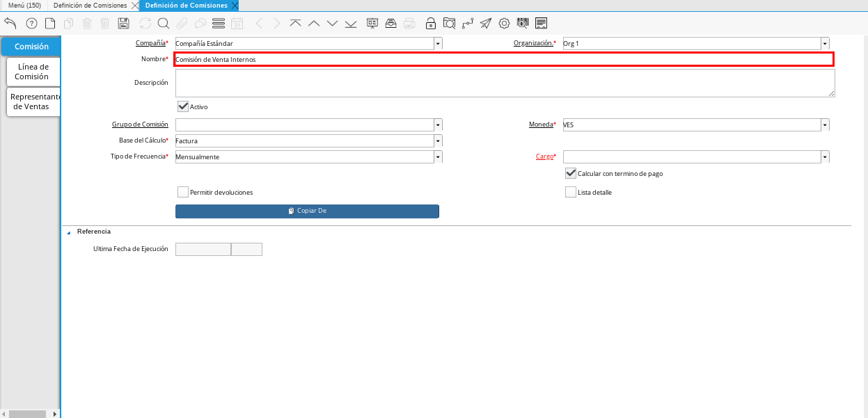Go to the next record down arrow

click(x=332, y=23)
